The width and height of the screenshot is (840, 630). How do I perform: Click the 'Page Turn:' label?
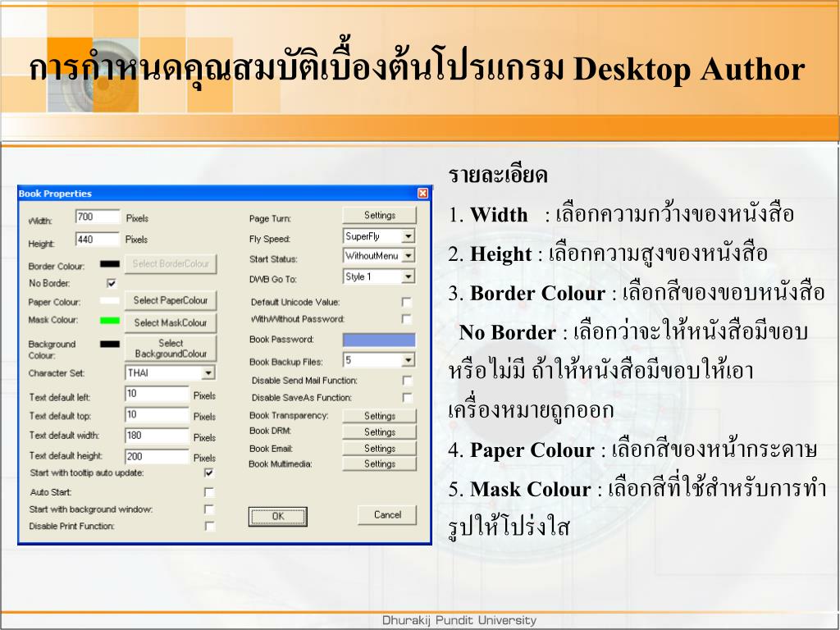pyautogui.click(x=270, y=218)
